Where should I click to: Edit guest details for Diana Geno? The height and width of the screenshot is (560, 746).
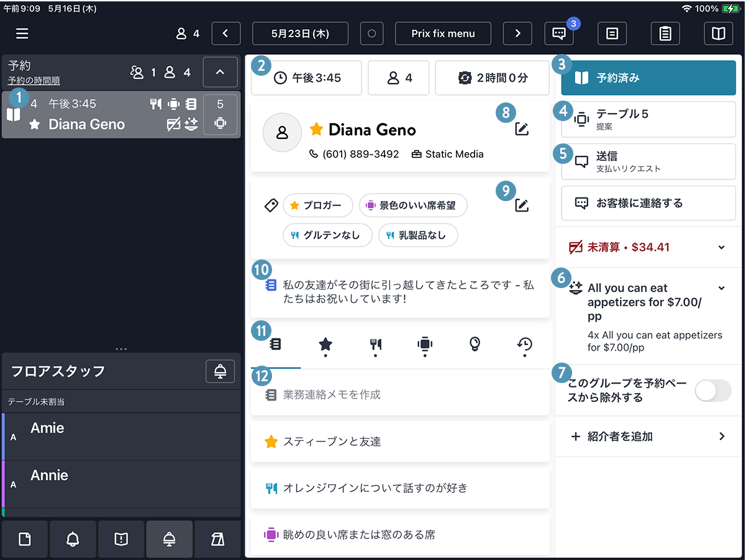[x=522, y=129]
